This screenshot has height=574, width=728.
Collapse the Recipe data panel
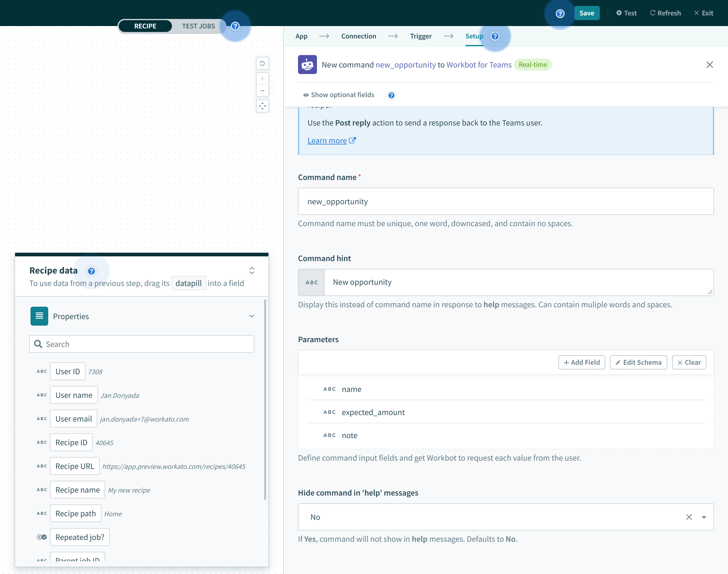pyautogui.click(x=252, y=271)
